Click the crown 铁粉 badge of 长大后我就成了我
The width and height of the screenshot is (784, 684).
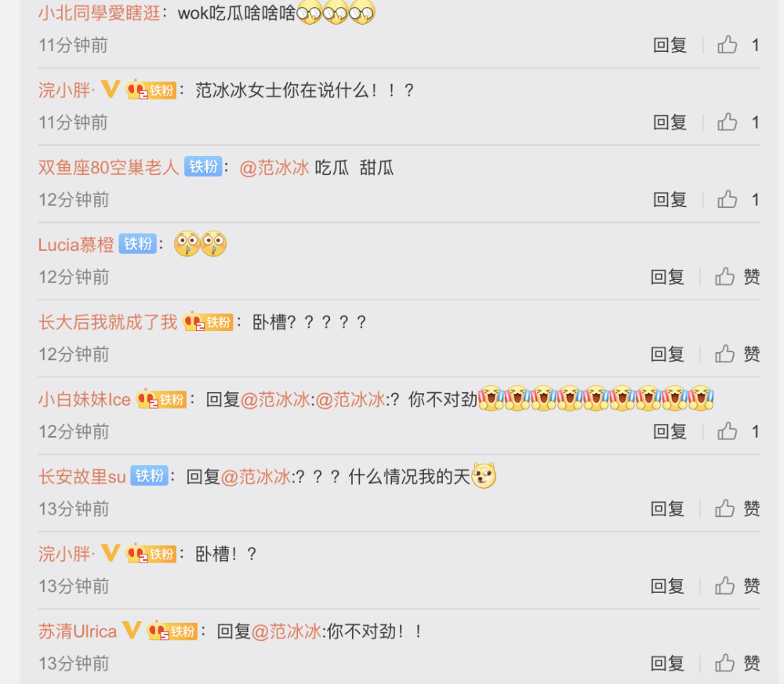[208, 322]
